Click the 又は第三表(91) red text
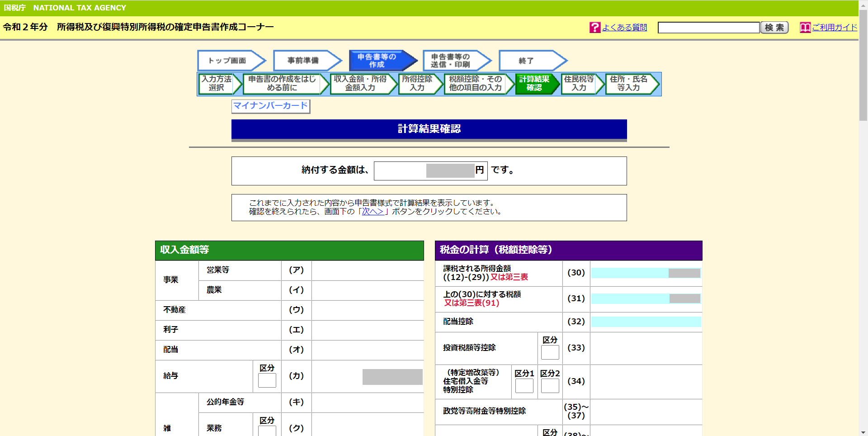This screenshot has width=868, height=436. click(x=472, y=303)
